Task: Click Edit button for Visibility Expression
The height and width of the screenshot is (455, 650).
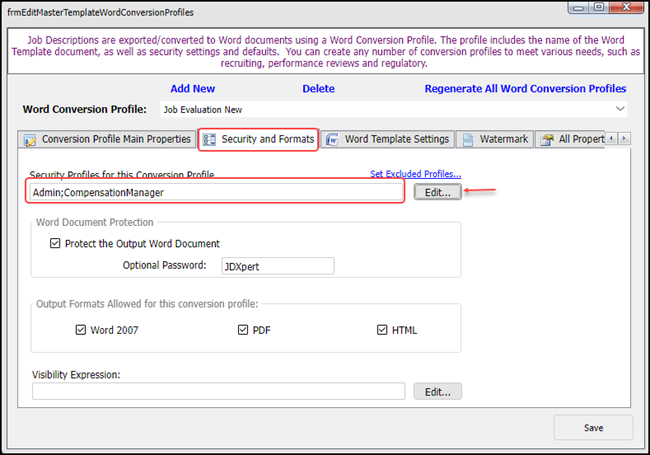Action: pos(438,392)
